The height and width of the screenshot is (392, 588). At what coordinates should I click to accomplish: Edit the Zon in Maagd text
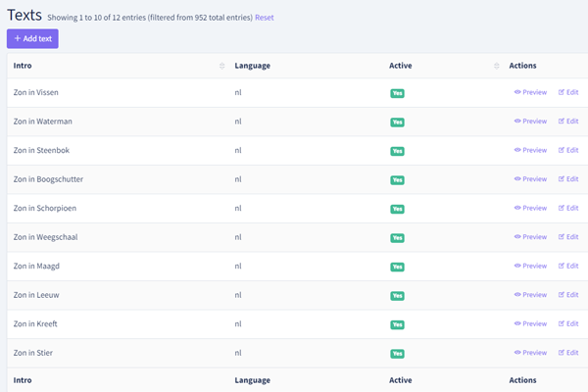(x=568, y=266)
